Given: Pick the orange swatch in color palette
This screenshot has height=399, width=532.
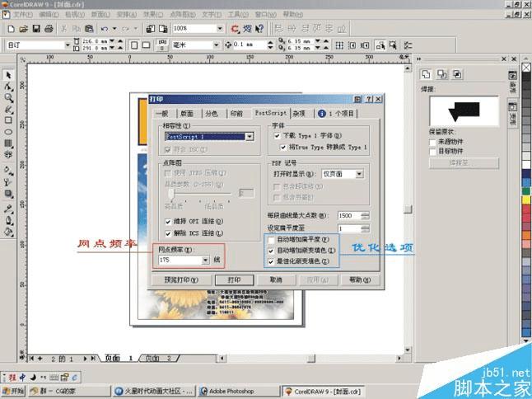Looking at the screenshot, I should 526,235.
